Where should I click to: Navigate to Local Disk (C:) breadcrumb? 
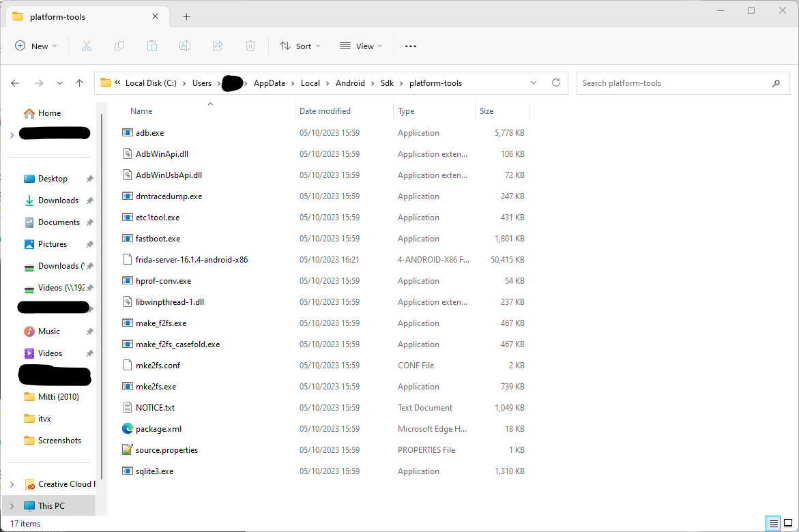[x=151, y=83]
